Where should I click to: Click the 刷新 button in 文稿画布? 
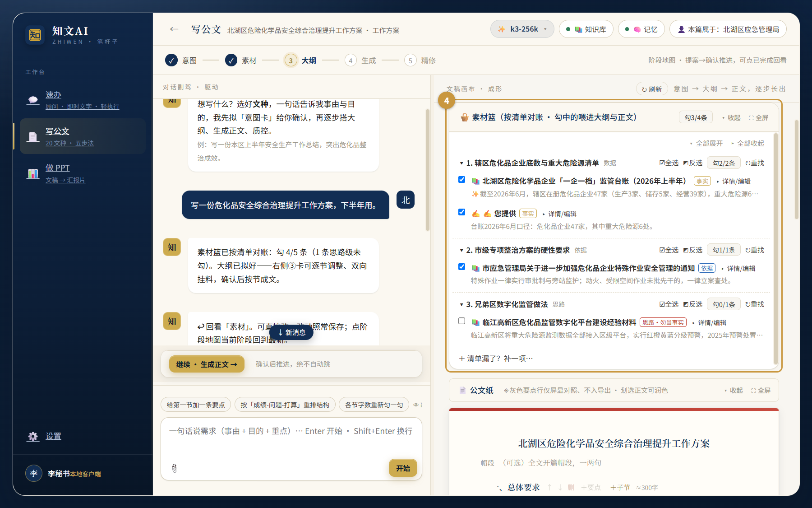point(652,89)
